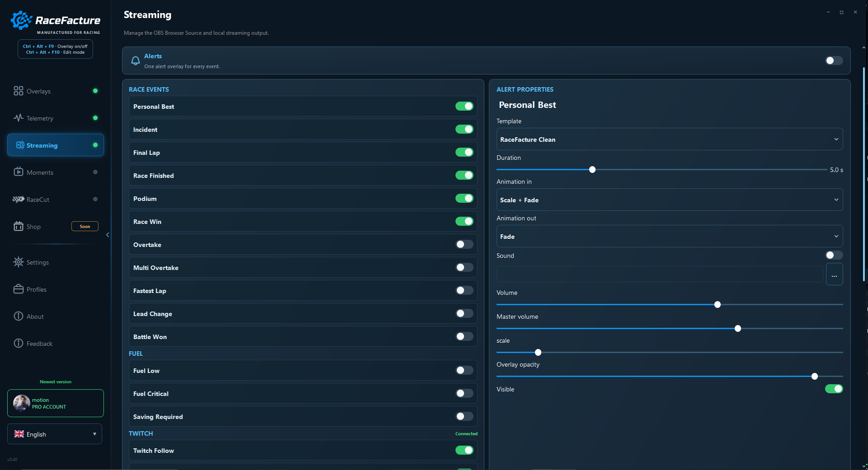Image resolution: width=868 pixels, height=470 pixels.
Task: Select the Twitch Follow event row
Action: point(303,450)
